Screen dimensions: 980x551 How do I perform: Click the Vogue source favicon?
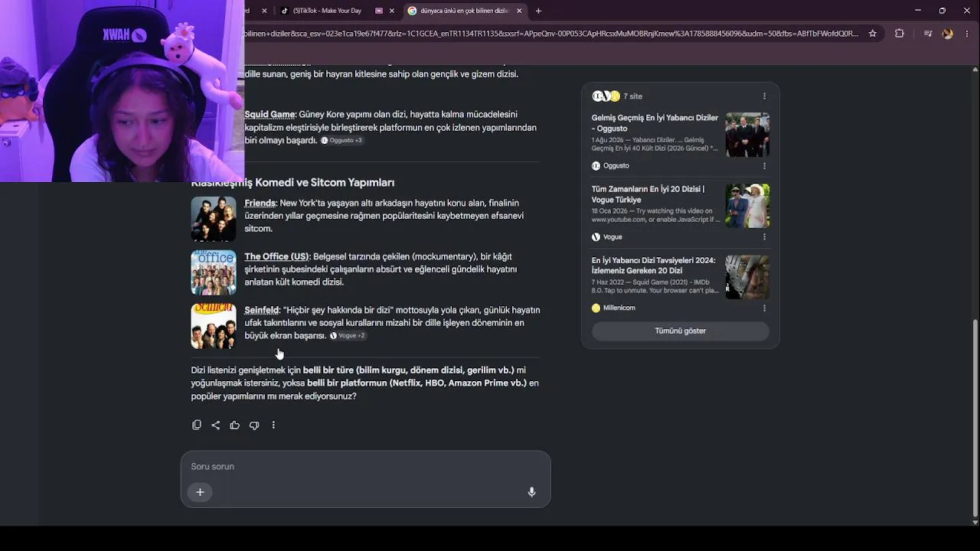[x=596, y=237]
